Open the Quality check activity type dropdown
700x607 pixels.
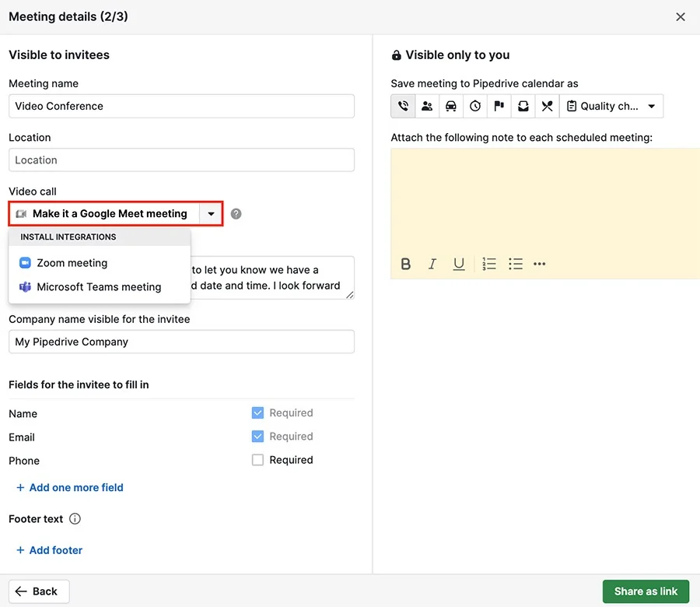click(611, 107)
